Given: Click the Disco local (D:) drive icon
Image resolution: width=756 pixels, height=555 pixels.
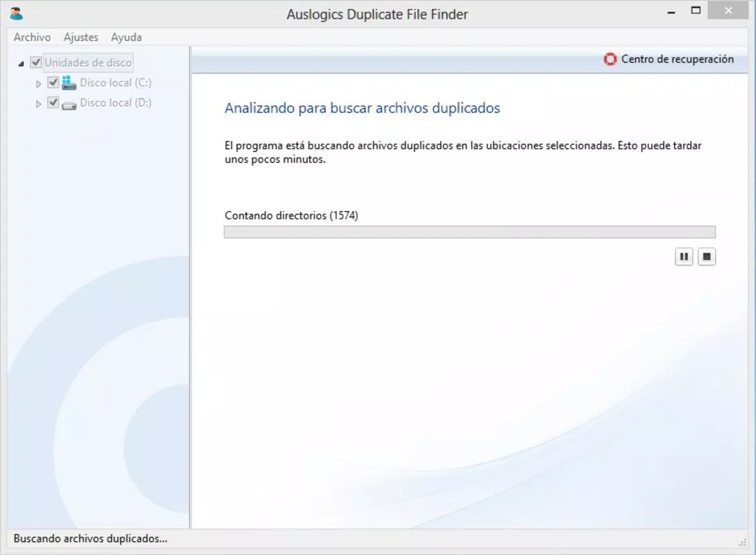Looking at the screenshot, I should (69, 104).
